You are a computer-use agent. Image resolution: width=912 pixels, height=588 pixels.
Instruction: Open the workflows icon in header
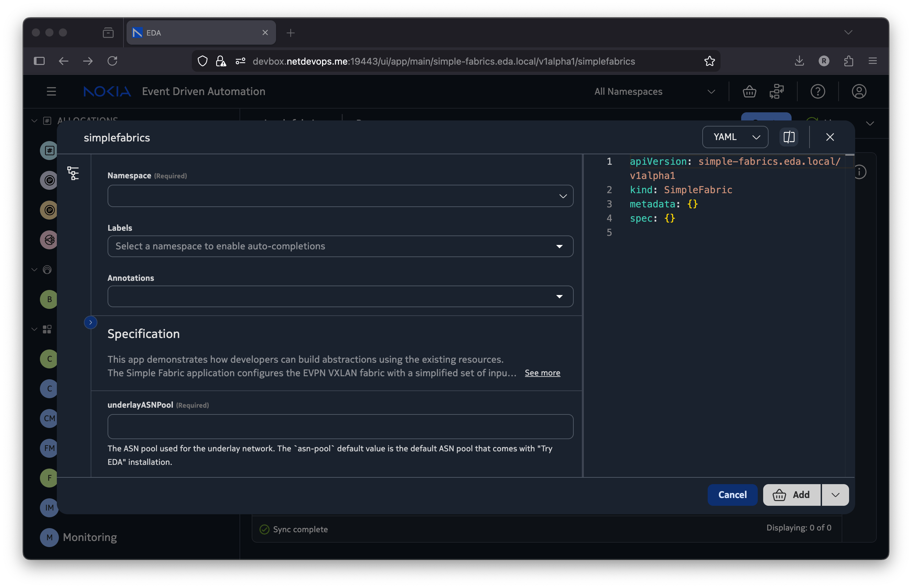coord(776,92)
